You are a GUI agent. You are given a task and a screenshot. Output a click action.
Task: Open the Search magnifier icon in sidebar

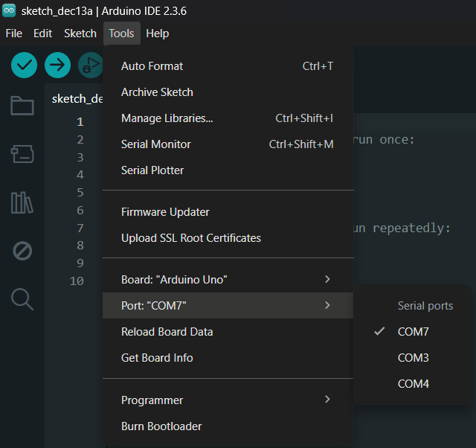coord(22,299)
